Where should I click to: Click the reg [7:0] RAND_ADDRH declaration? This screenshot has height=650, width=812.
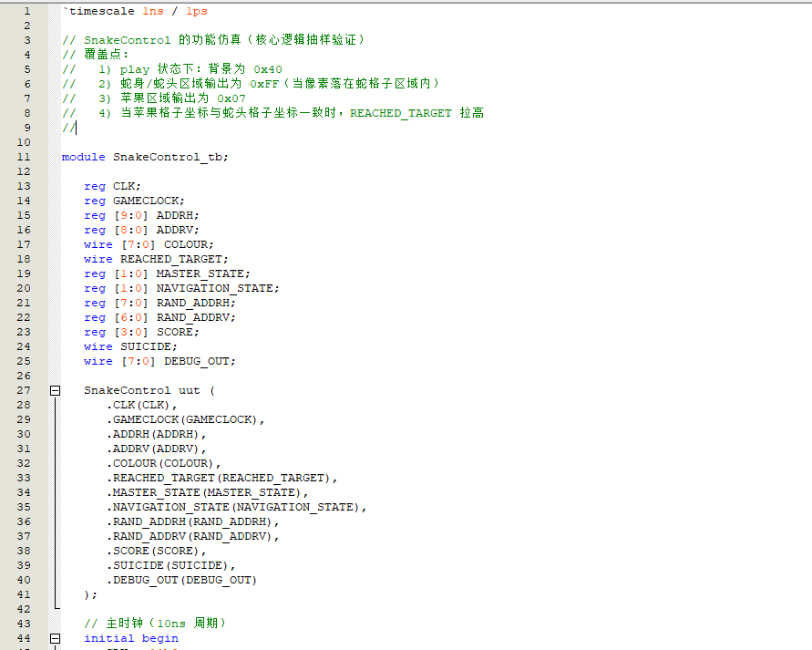159,303
